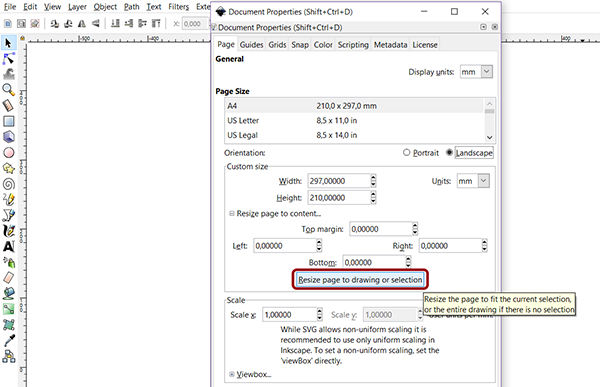Select the Pencil freehand tool
This screenshot has height=387, width=600.
click(8, 199)
